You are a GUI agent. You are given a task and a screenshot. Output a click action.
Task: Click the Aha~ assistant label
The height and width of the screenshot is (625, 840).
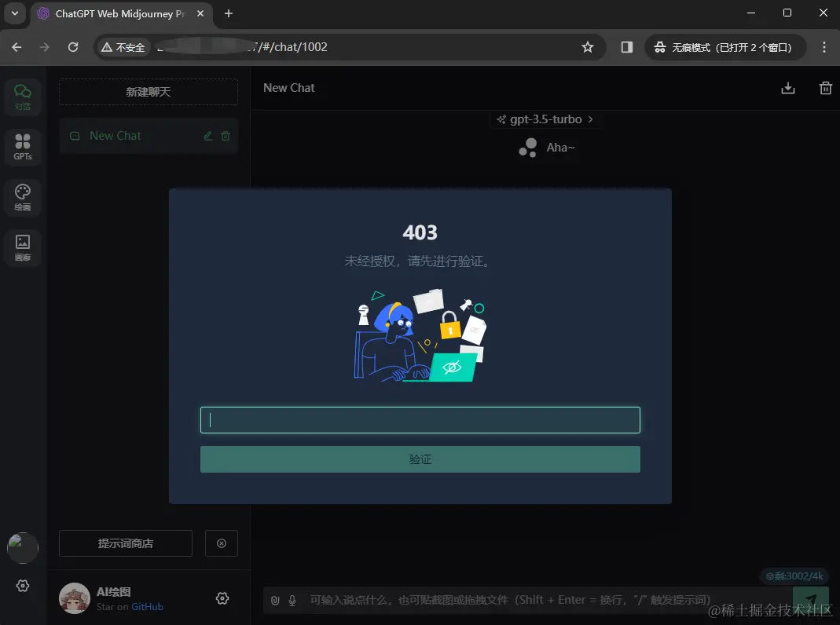click(560, 148)
